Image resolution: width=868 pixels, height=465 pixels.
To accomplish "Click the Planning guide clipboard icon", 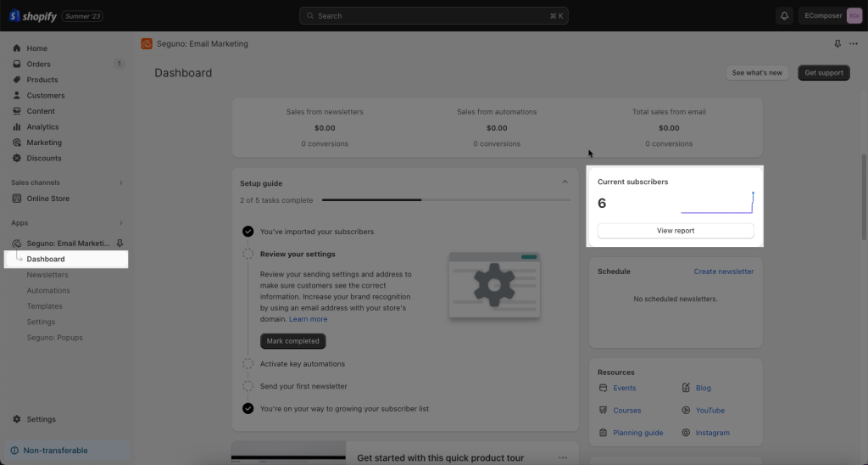I will pyautogui.click(x=603, y=432).
